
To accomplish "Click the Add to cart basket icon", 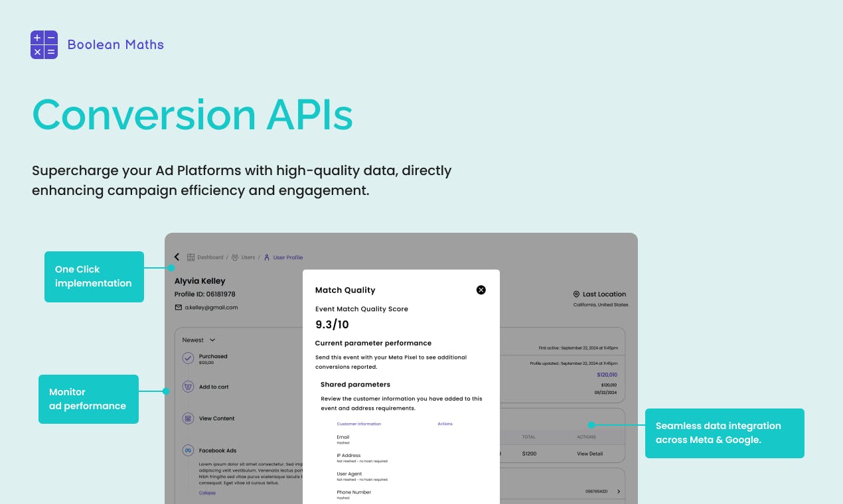I will point(188,387).
